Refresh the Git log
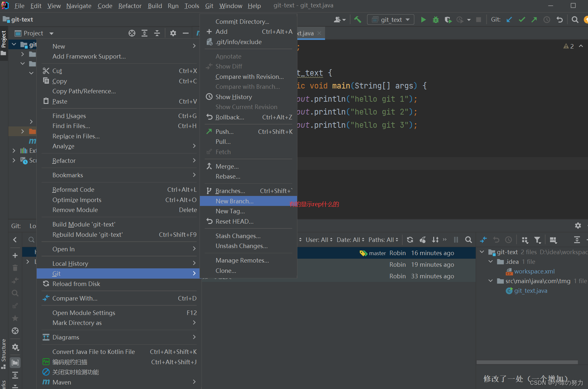Screen dimensions: 588x389 [x=410, y=240]
